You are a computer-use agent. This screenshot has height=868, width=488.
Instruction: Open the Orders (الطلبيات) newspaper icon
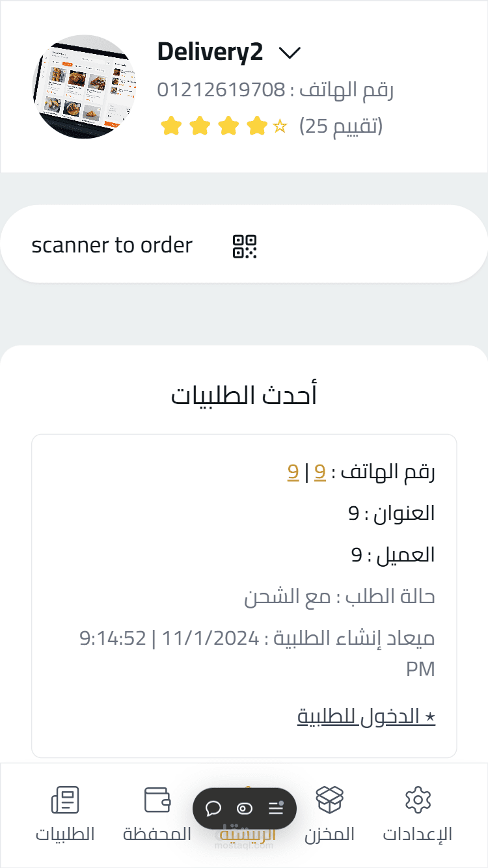(65, 800)
